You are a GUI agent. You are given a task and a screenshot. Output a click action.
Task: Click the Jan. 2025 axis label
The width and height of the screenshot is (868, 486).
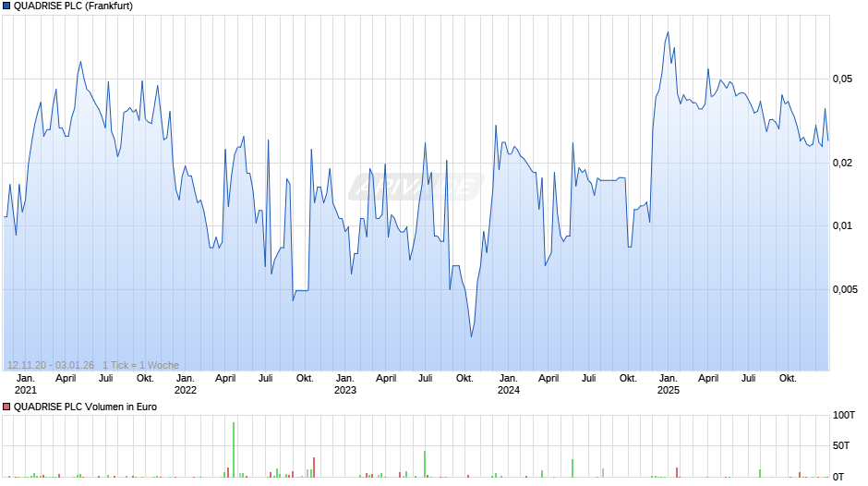point(669,384)
